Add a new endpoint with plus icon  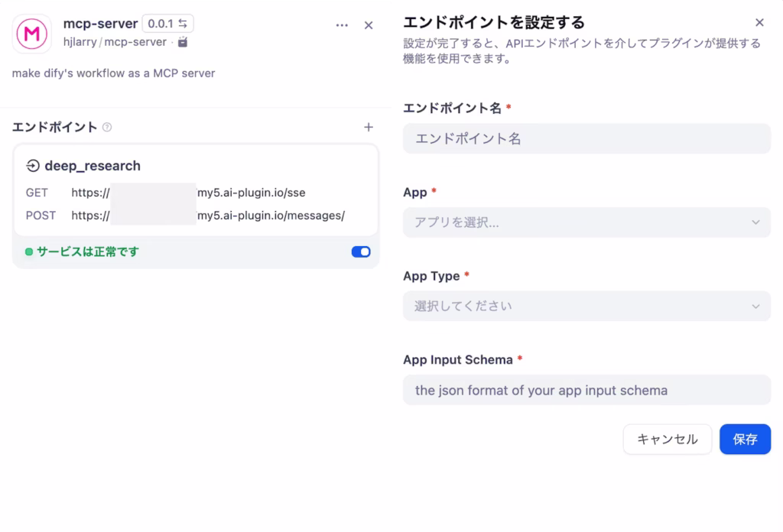point(368,128)
